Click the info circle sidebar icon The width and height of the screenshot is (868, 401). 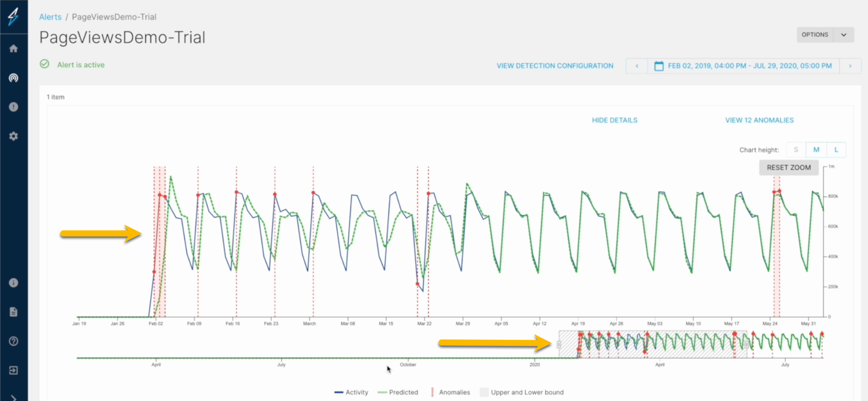[x=13, y=283]
